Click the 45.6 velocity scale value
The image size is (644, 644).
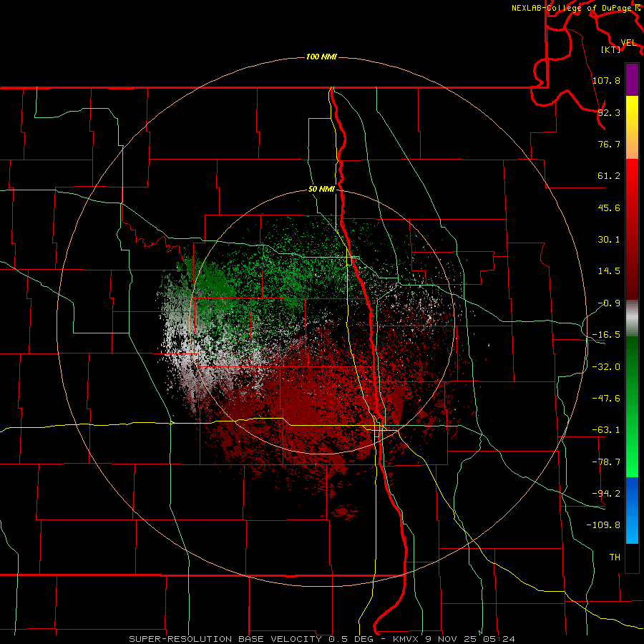point(609,208)
